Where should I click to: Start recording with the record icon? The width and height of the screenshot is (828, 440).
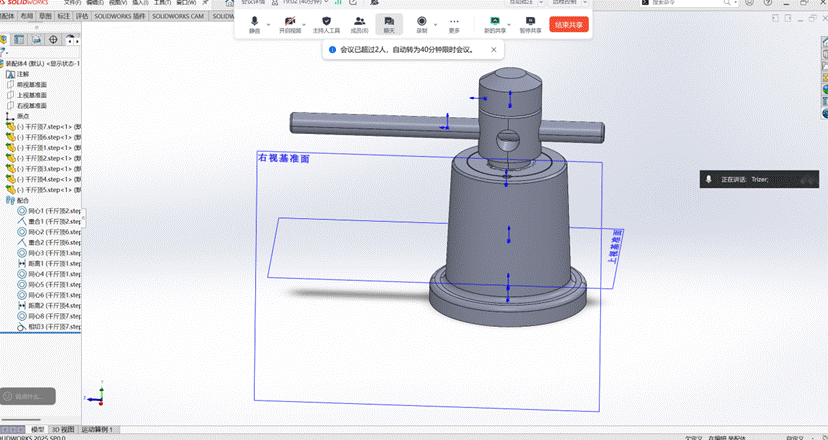[421, 22]
